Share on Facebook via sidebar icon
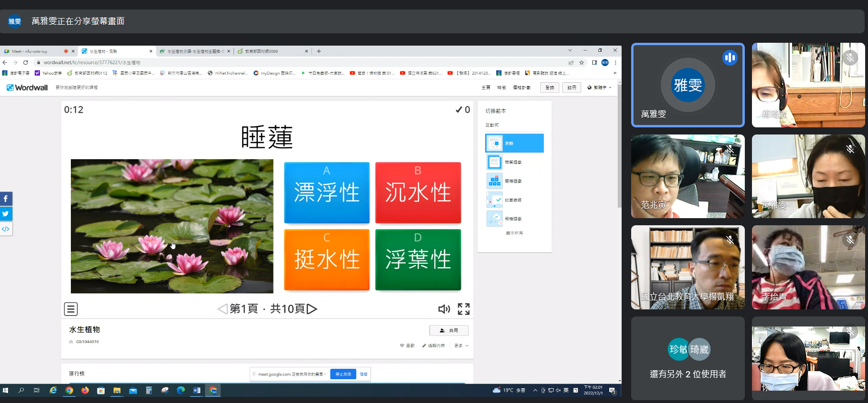The height and width of the screenshot is (403, 868). click(6, 199)
